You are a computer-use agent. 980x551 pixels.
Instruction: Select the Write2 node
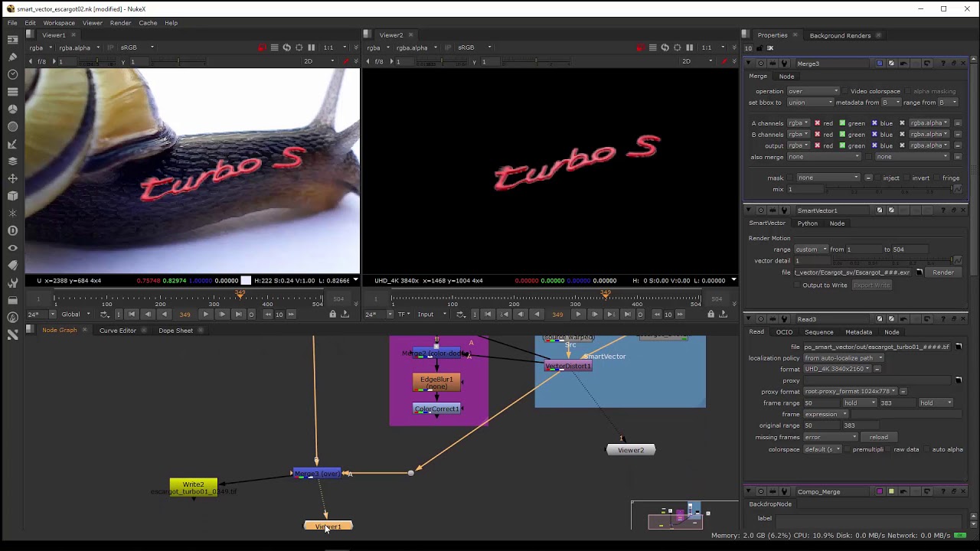pyautogui.click(x=194, y=487)
